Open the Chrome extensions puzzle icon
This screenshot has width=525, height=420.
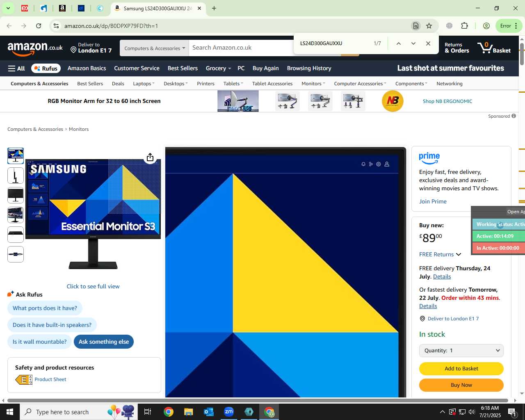click(464, 26)
